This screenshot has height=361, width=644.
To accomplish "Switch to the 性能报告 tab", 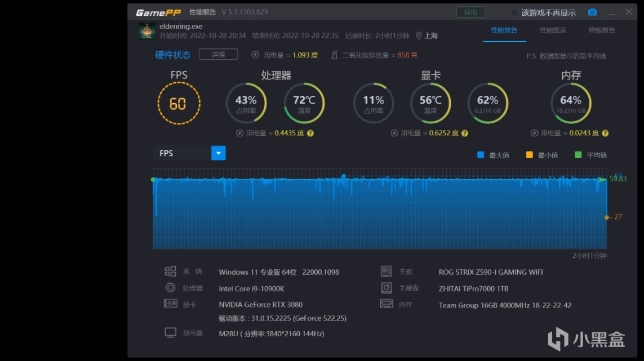I will pyautogui.click(x=504, y=30).
